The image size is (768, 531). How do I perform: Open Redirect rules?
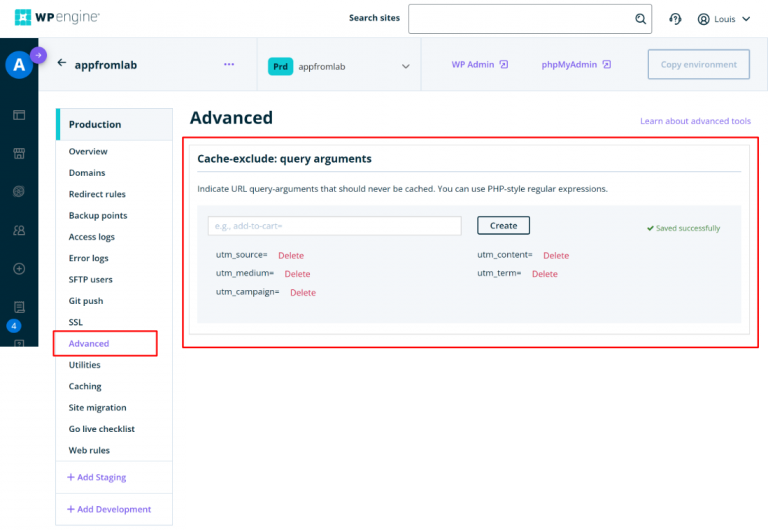97,194
